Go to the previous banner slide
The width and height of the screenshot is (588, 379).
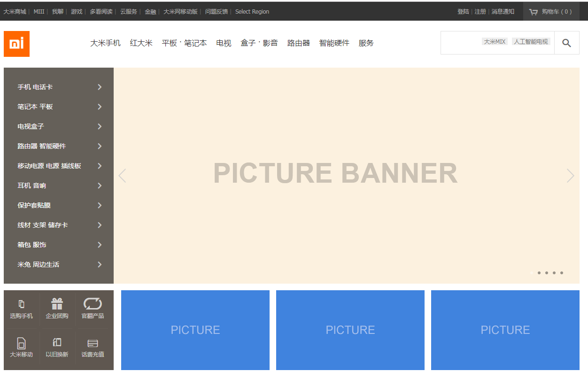pos(122,176)
